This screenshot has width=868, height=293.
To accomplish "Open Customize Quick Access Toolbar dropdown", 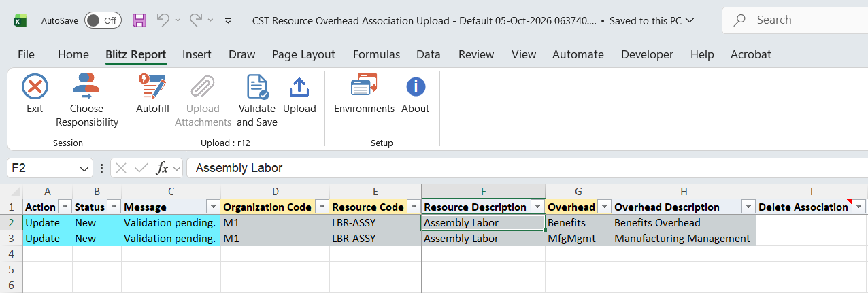I will click(x=228, y=20).
